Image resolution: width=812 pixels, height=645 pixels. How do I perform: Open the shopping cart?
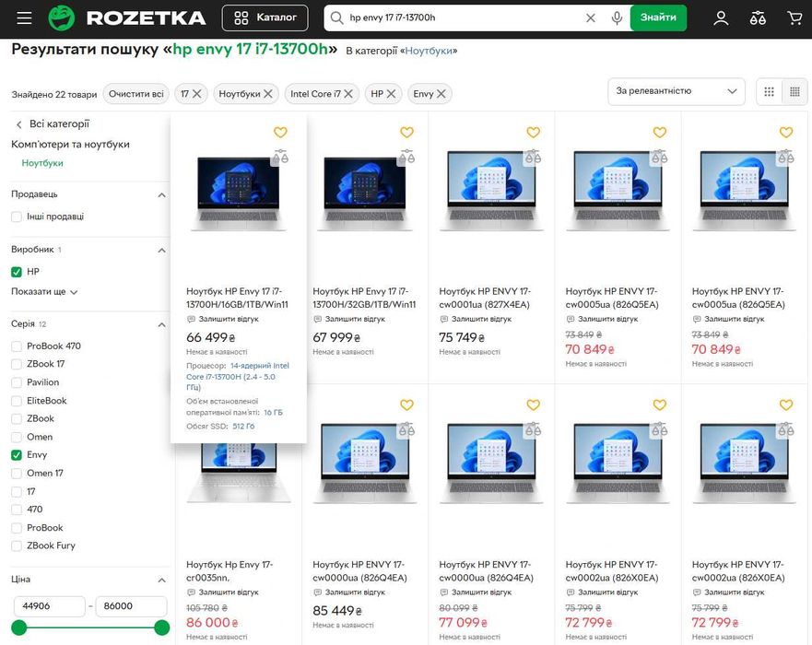tap(794, 18)
